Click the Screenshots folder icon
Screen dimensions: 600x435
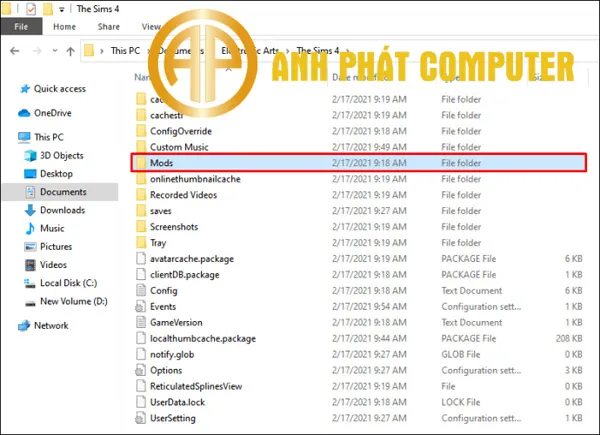(x=141, y=227)
